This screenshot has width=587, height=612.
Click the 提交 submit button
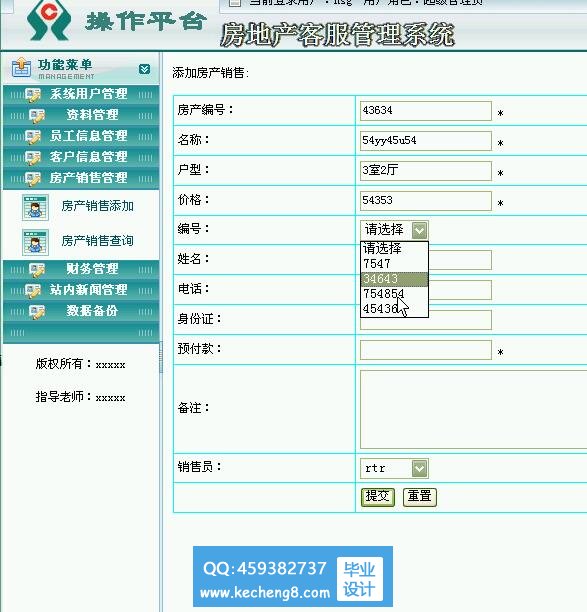pos(378,497)
